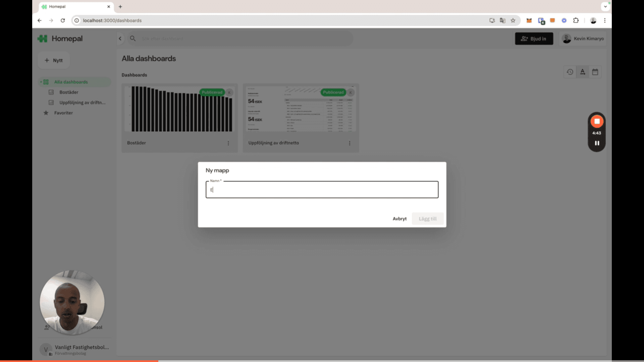Open Uppföljning av driftnetto dashboard thumbnail

301,109
